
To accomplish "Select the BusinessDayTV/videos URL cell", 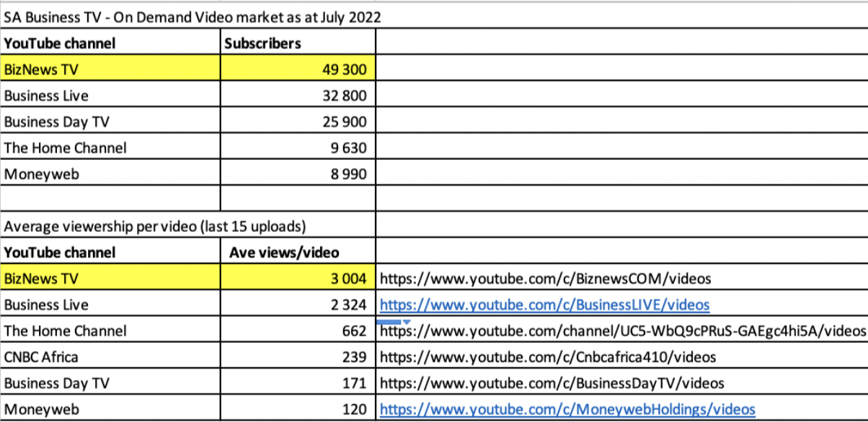I will (x=621, y=383).
